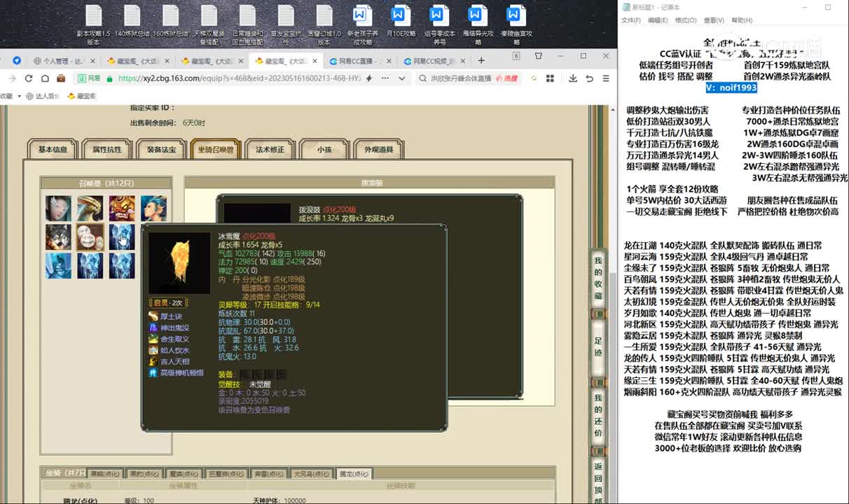The width and height of the screenshot is (849, 504).
Task: Click the browser home icon
Action: [x=45, y=78]
